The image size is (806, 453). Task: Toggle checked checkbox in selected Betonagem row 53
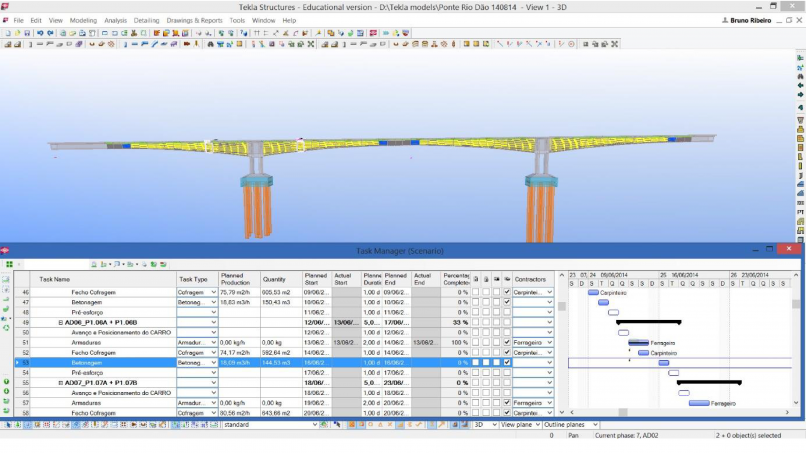click(x=507, y=362)
